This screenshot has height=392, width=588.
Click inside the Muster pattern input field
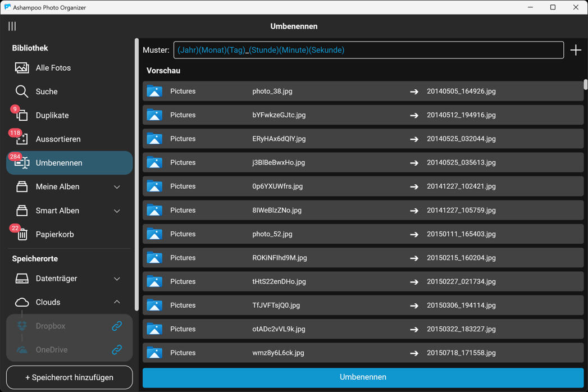click(368, 50)
